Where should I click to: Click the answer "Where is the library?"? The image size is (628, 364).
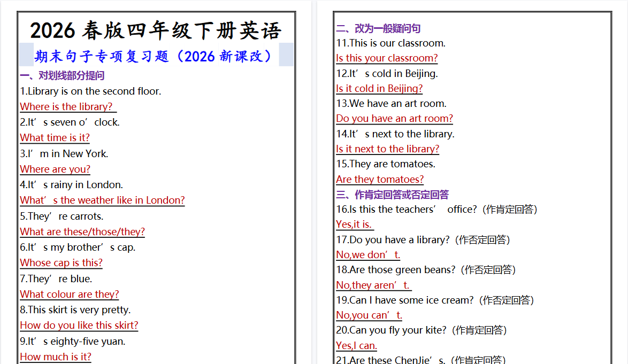tap(66, 106)
